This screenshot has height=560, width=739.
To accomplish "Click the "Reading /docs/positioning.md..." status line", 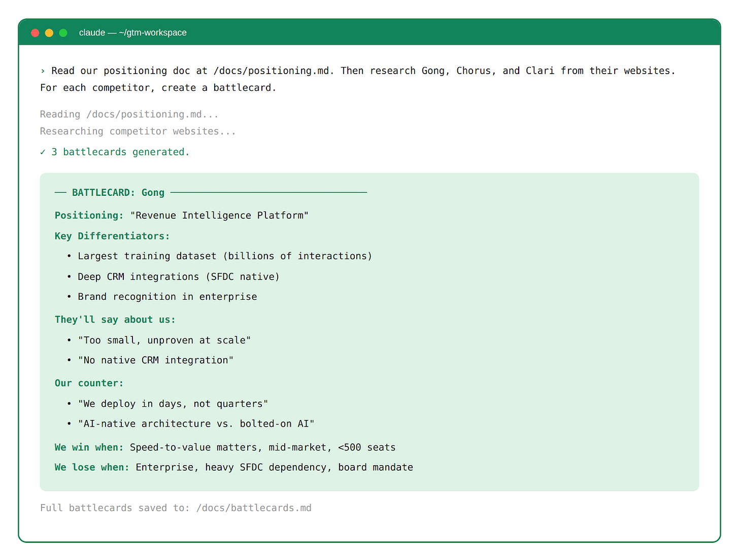I will [x=129, y=115].
